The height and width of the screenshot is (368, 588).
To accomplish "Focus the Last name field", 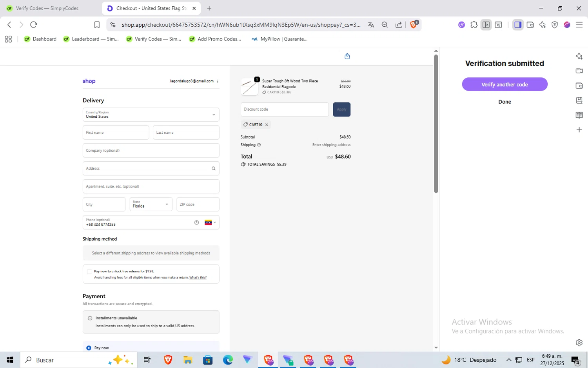I will (186, 133).
